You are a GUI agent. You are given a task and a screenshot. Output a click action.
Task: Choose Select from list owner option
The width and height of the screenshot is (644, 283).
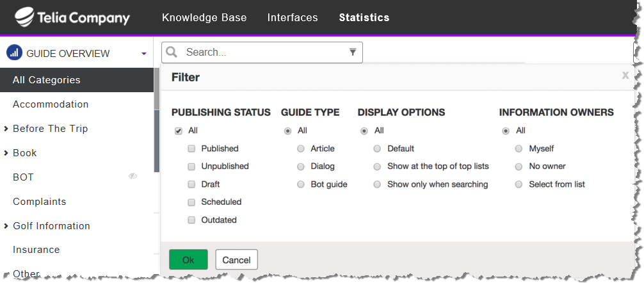pyautogui.click(x=519, y=184)
